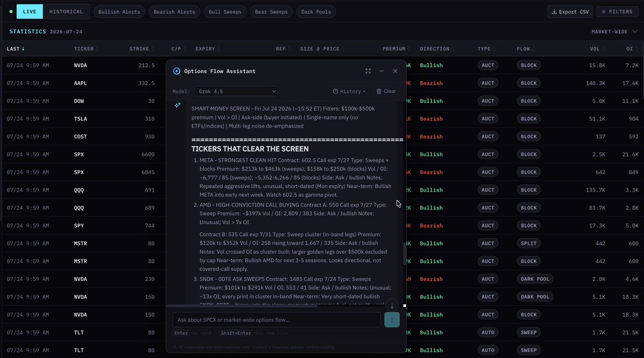Screen dimensions: 644x358
Task: Click the AUTO type tag in the last TLT row
Action: click(488, 350)
